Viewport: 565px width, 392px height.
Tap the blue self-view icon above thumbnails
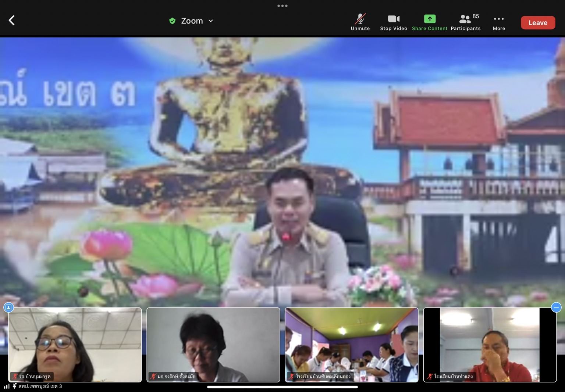8,307
